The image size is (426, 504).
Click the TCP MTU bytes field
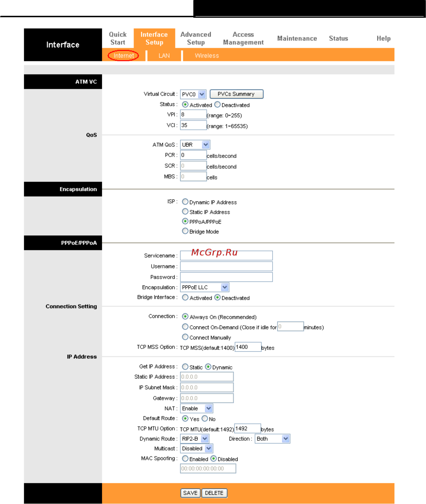pyautogui.click(x=248, y=428)
